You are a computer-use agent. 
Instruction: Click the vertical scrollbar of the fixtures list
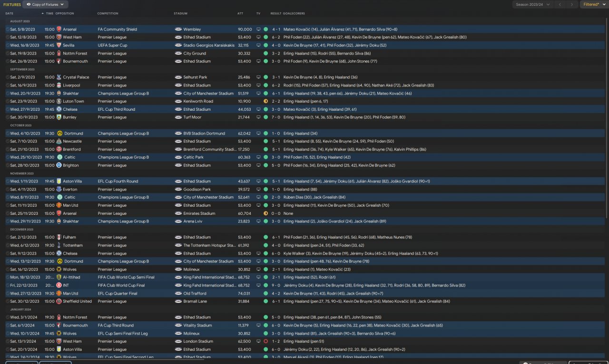(x=607, y=119)
